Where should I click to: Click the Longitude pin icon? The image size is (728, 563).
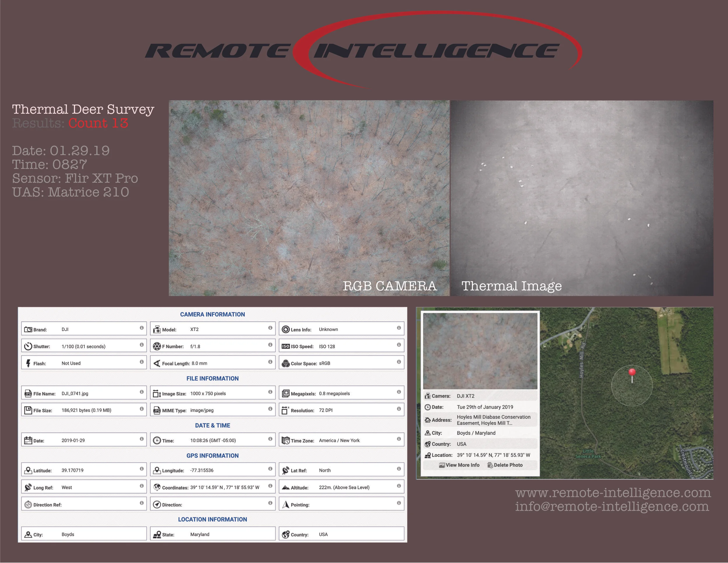pos(157,470)
